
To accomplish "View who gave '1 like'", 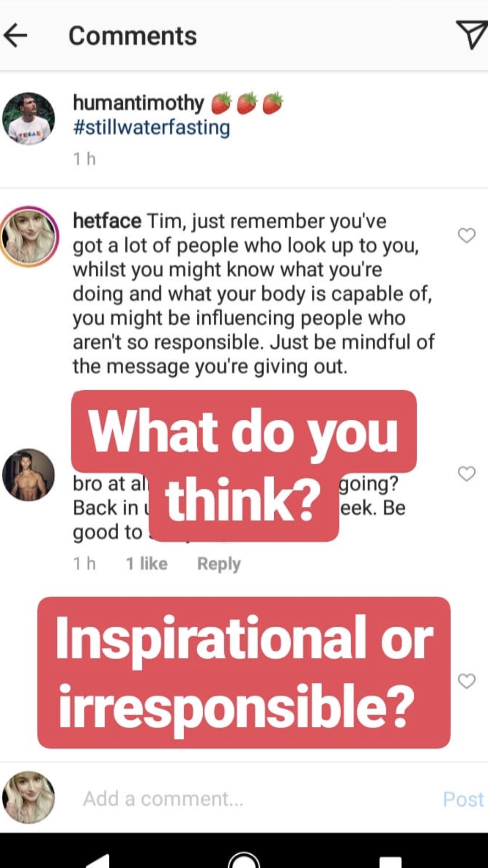I will tap(147, 564).
